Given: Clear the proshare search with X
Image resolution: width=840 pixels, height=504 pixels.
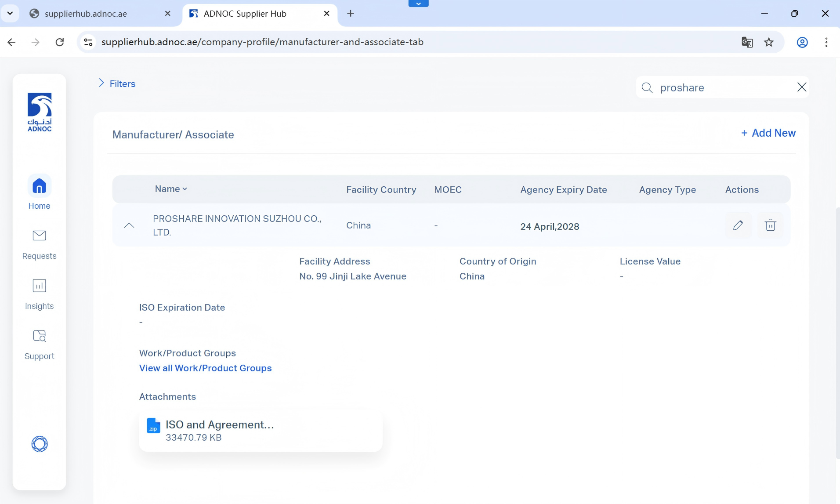Looking at the screenshot, I should (x=801, y=87).
